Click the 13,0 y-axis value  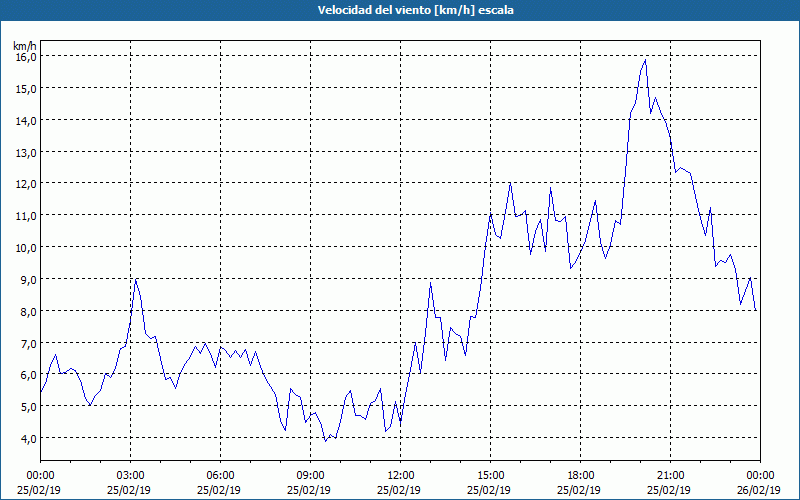(x=26, y=152)
